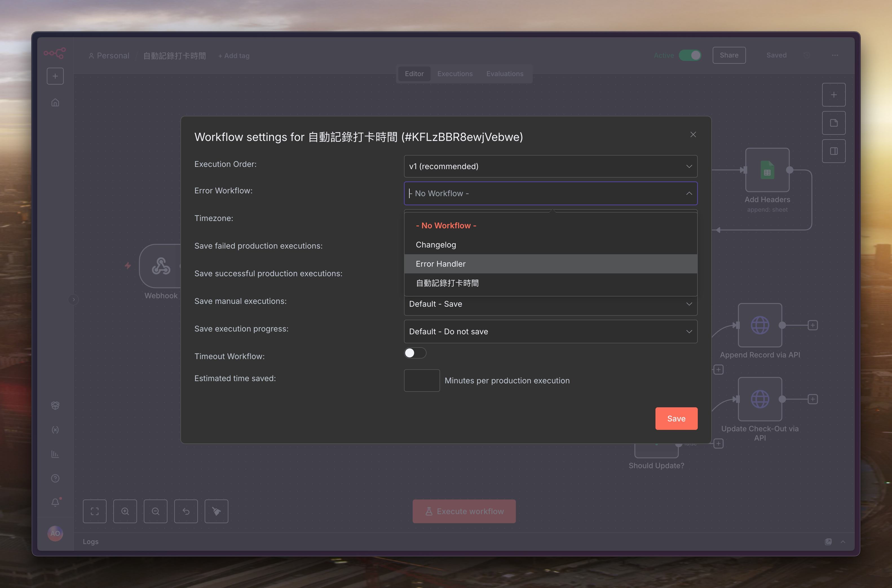
Task: Click the n8n logo icon
Action: pos(55,53)
